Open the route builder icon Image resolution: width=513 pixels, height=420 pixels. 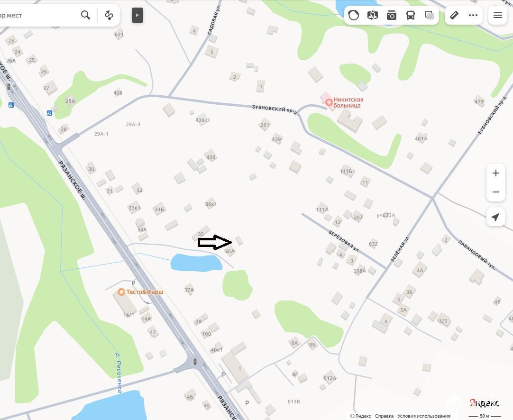(x=109, y=15)
